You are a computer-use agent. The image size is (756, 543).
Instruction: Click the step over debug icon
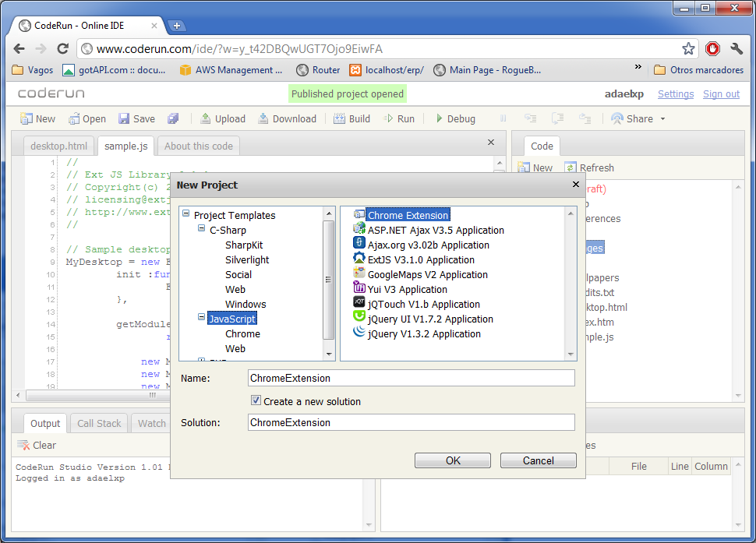(558, 118)
